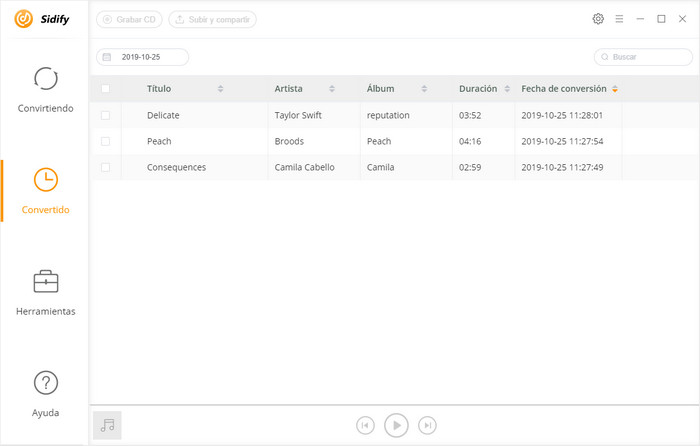Click conversion time 2019-10-25 11:28:01
The image size is (700, 446).
point(562,115)
